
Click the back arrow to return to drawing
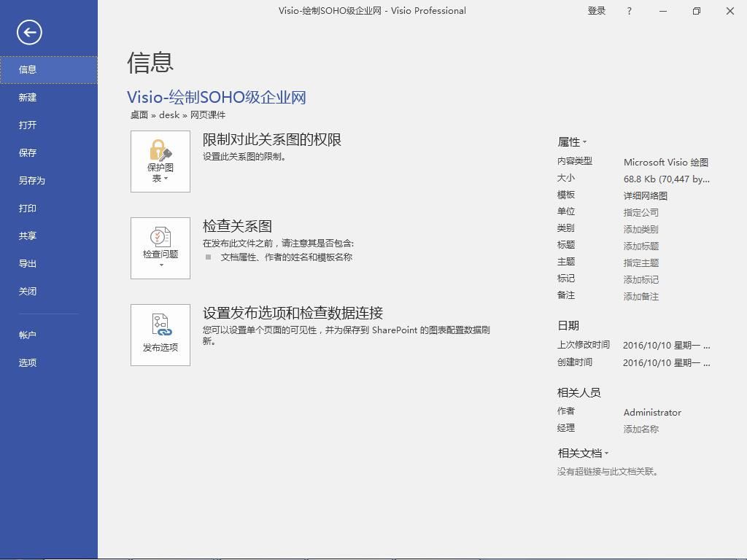click(29, 32)
